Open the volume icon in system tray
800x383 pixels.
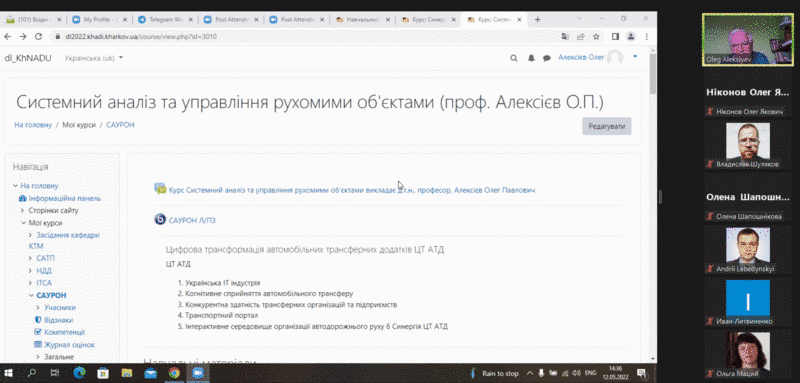pyautogui.click(x=577, y=373)
